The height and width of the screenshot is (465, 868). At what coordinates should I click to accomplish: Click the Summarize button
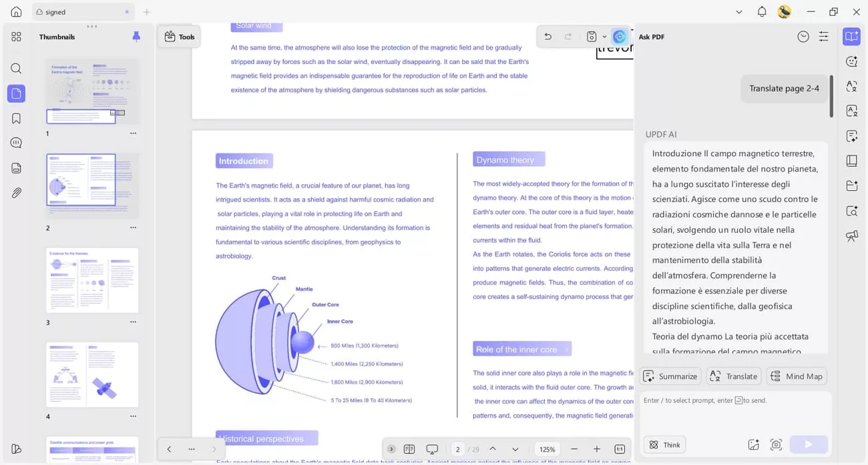[670, 376]
